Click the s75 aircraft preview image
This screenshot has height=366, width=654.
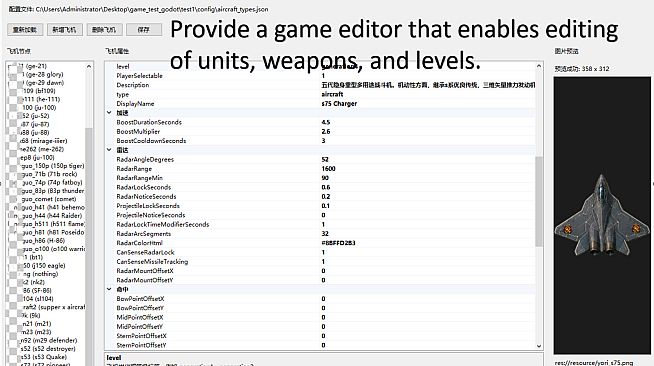(602, 216)
